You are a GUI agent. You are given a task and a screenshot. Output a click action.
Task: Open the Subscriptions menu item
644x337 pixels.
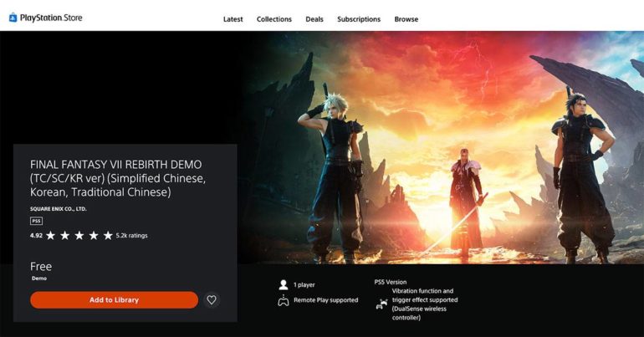(359, 19)
